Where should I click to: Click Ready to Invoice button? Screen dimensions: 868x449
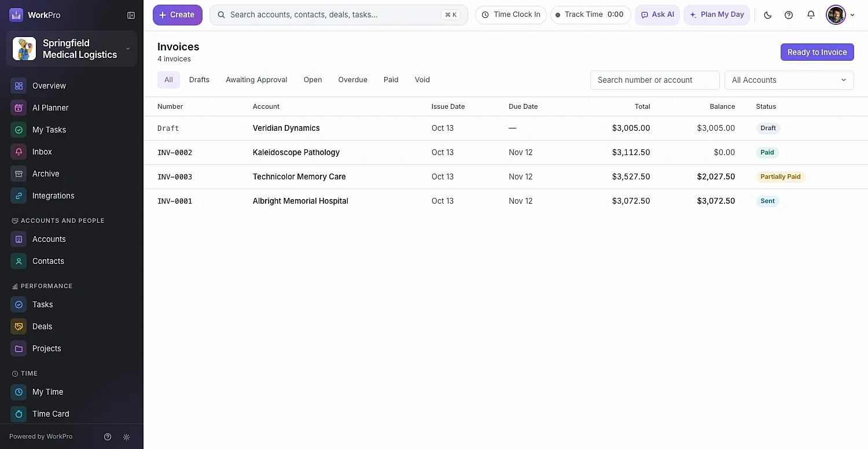pyautogui.click(x=817, y=52)
